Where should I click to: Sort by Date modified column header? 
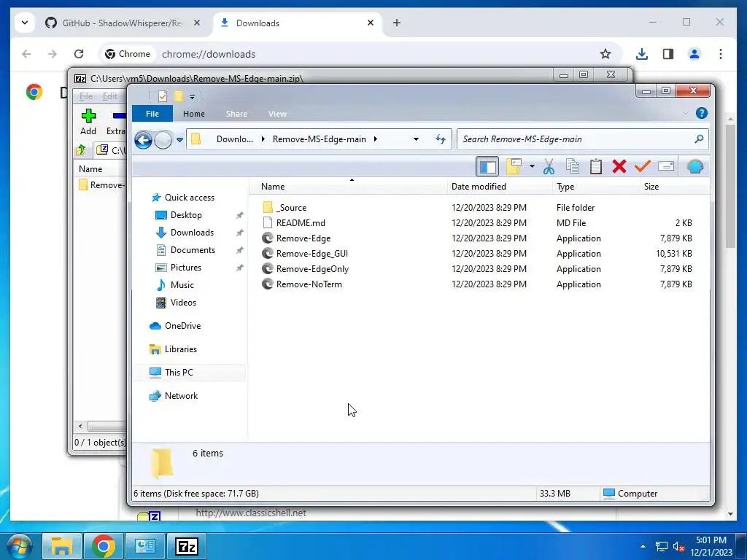pyautogui.click(x=500, y=187)
